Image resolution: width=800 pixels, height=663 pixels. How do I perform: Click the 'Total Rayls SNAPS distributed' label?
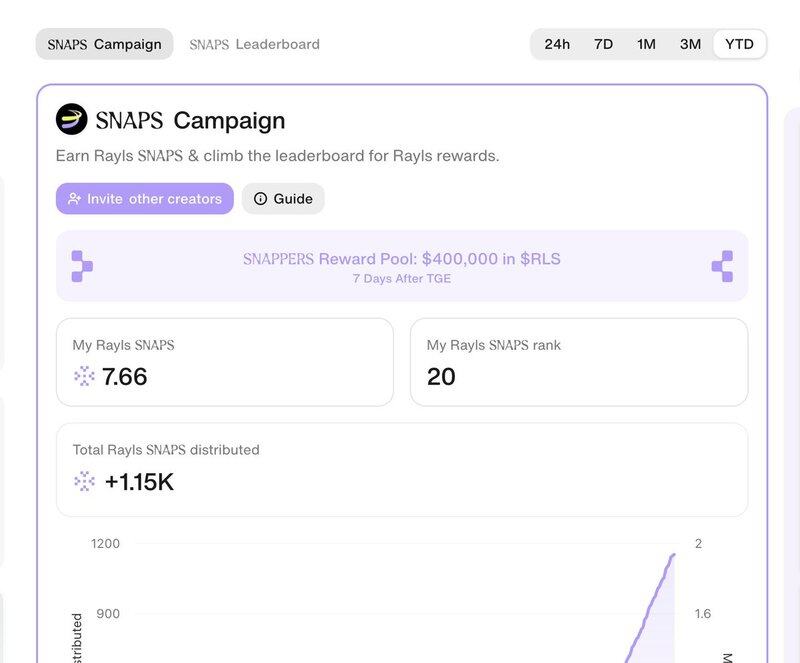166,450
